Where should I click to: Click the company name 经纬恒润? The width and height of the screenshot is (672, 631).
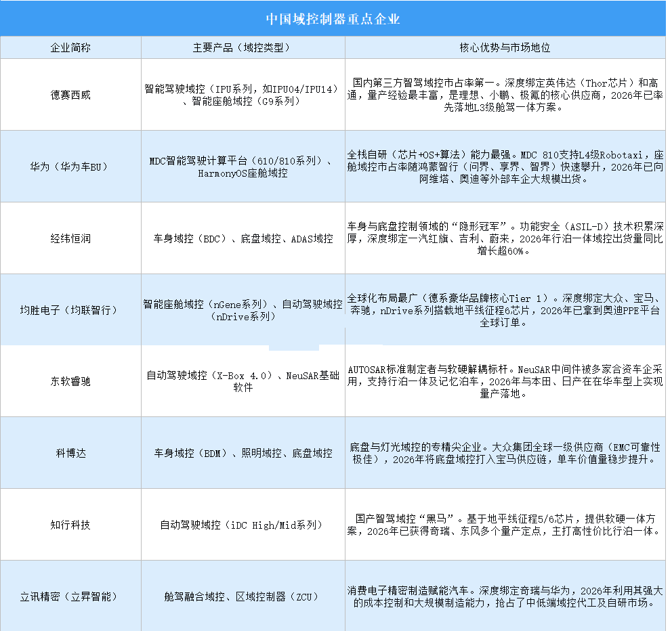[x=70, y=238]
